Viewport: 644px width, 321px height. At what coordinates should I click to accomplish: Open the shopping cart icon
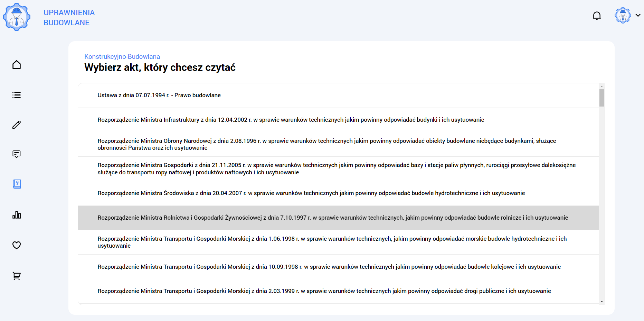pos(16,276)
